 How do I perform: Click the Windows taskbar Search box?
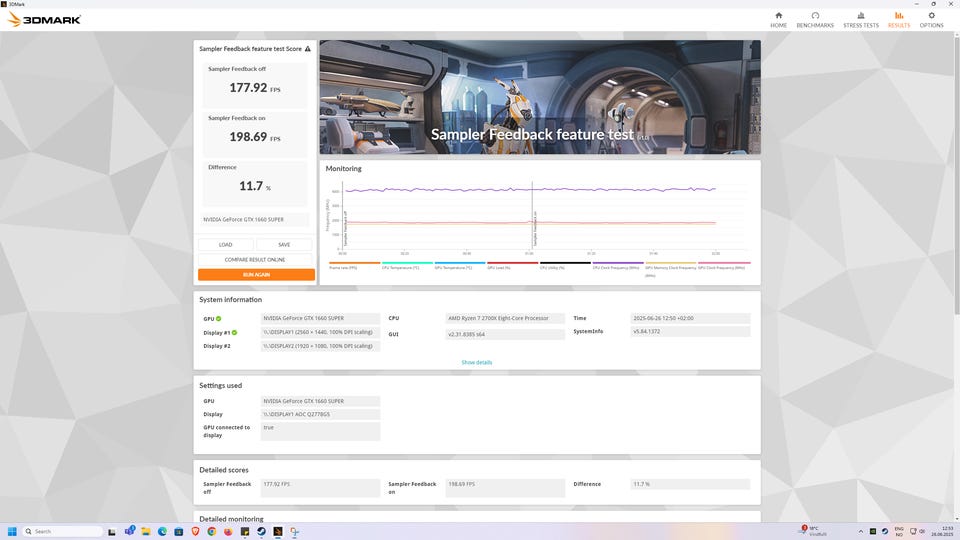point(62,531)
